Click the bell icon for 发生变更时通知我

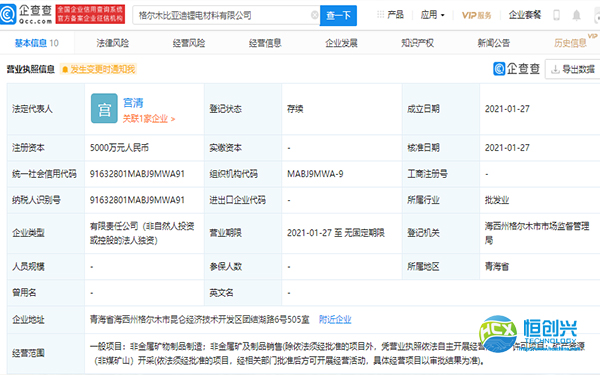(65, 69)
